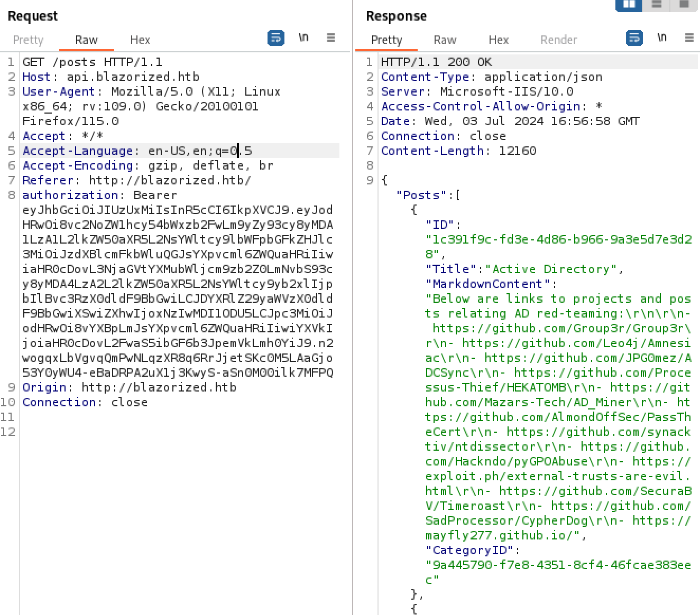
Task: Switch to top/bottom stacked layout
Action: coord(657,4)
